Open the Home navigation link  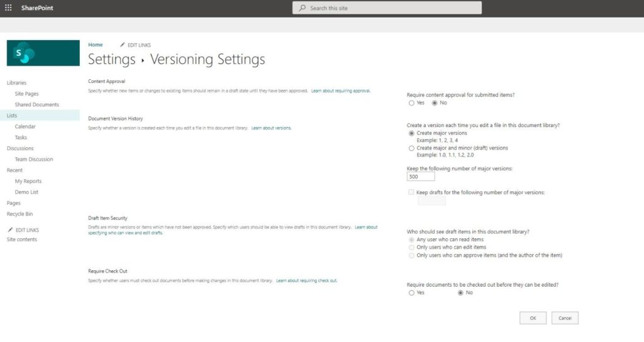96,45
